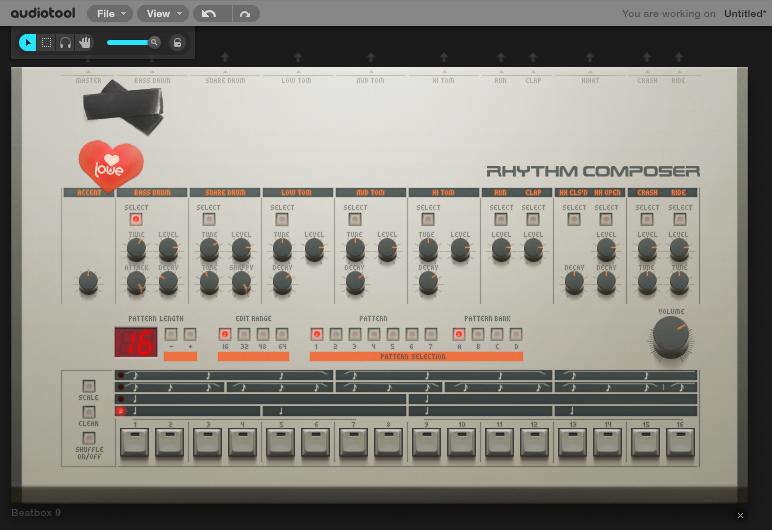
Task: Open the View menu
Action: tap(163, 14)
